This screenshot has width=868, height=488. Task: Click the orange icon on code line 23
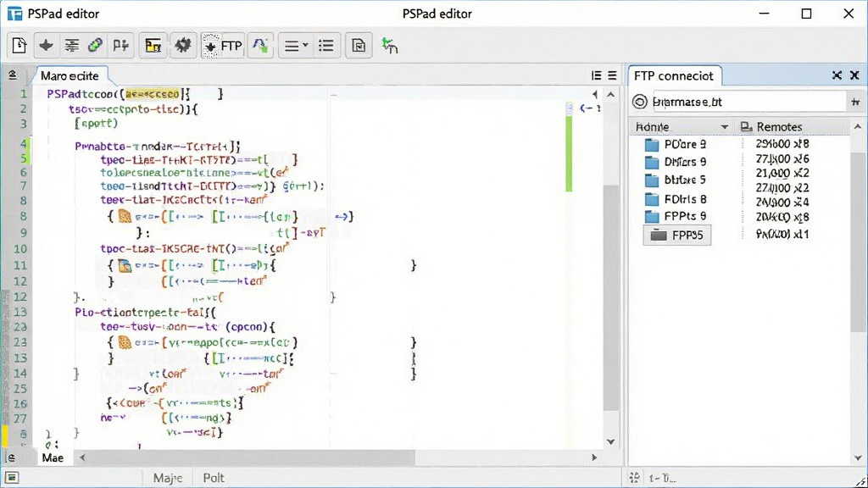pyautogui.click(x=125, y=343)
